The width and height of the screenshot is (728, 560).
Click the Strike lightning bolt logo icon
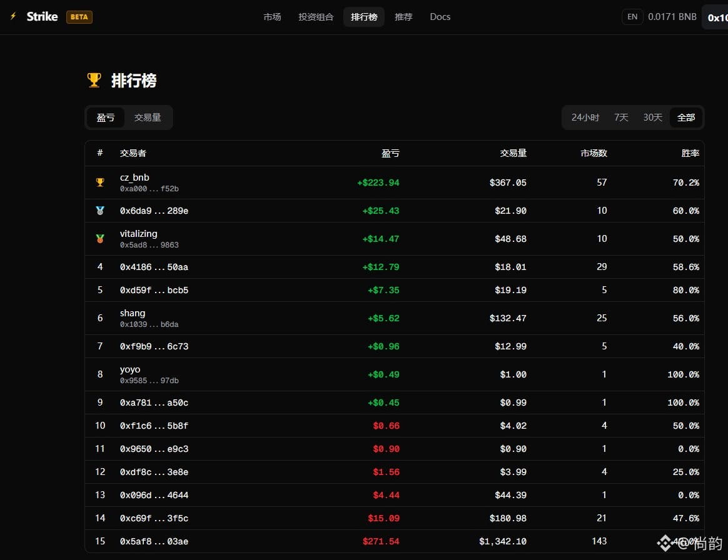(x=13, y=16)
